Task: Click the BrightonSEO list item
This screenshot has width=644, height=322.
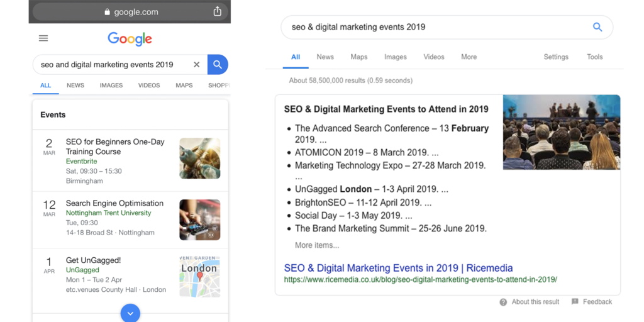Action: coord(364,203)
